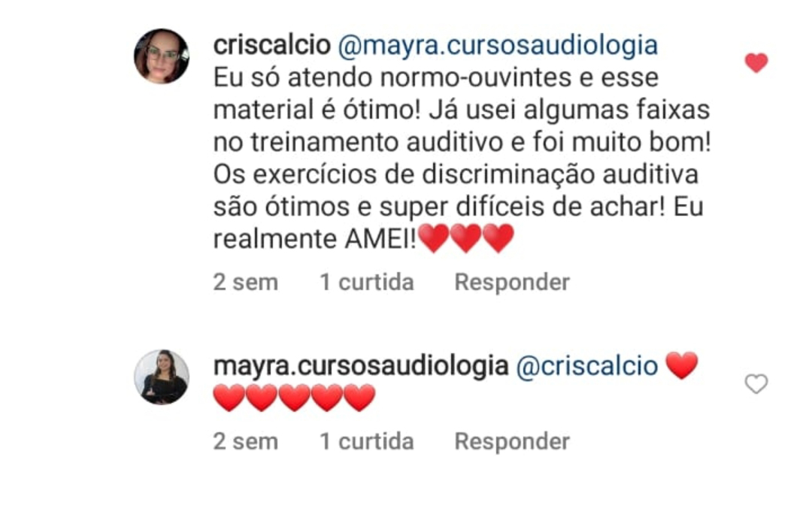Click the mayra.cursosaudiologia username in reply

point(361,367)
